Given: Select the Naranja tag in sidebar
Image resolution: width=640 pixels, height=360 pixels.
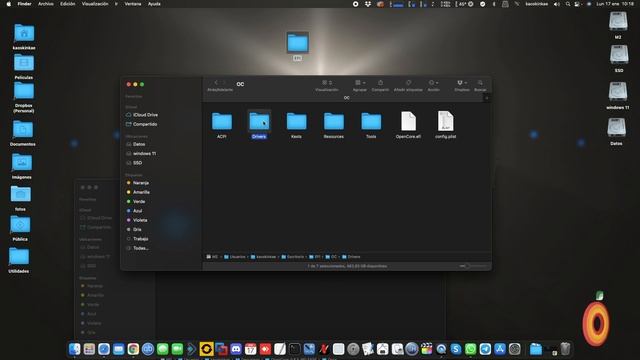Looking at the screenshot, I should (138, 183).
